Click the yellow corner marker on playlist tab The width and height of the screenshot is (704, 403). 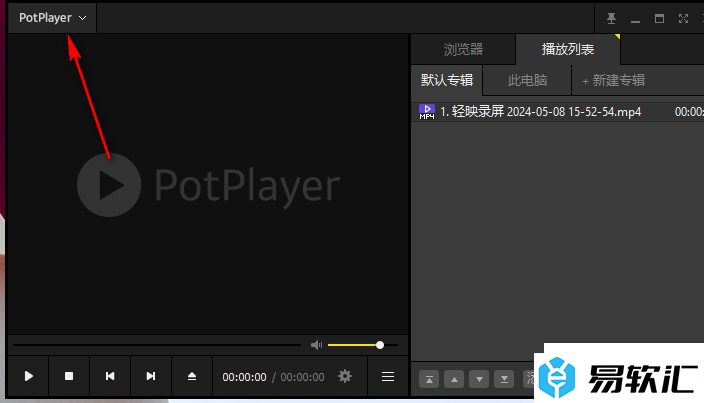[x=618, y=36]
